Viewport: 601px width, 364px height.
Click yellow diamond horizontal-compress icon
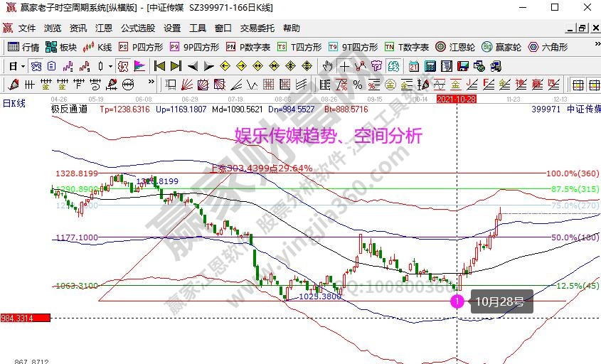click(x=274, y=67)
